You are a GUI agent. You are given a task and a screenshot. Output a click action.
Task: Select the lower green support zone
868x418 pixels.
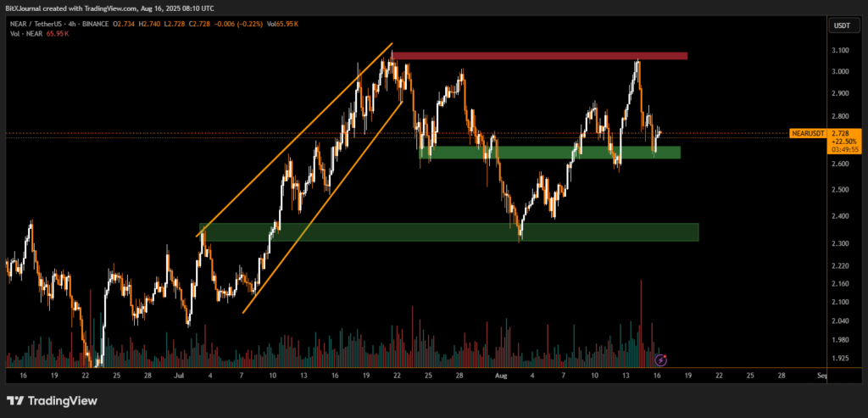[448, 231]
